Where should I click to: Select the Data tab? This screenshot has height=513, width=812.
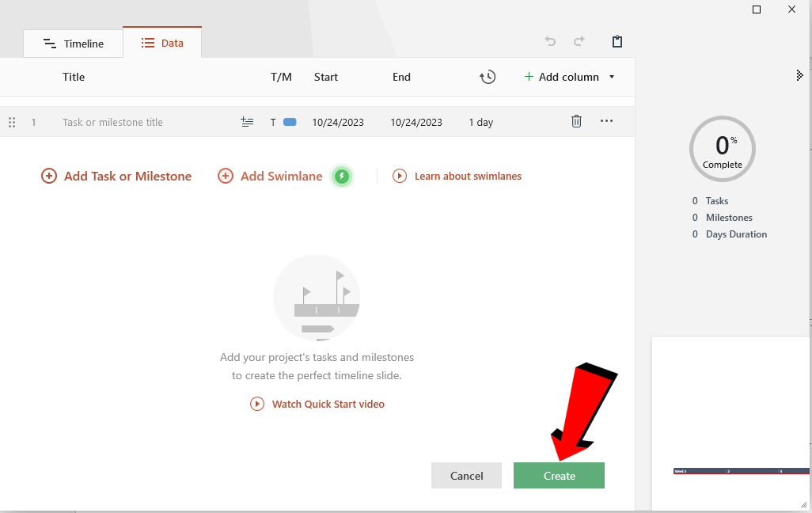click(x=162, y=44)
